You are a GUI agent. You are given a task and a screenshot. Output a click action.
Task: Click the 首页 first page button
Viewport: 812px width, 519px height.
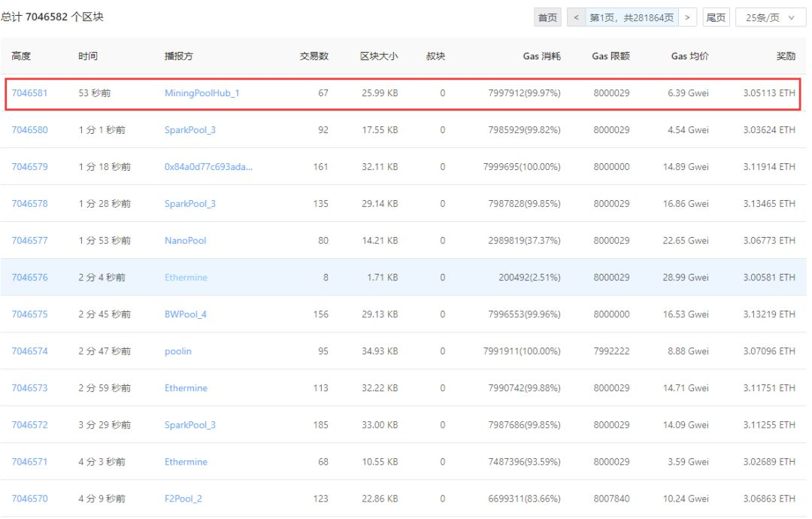pyautogui.click(x=547, y=17)
